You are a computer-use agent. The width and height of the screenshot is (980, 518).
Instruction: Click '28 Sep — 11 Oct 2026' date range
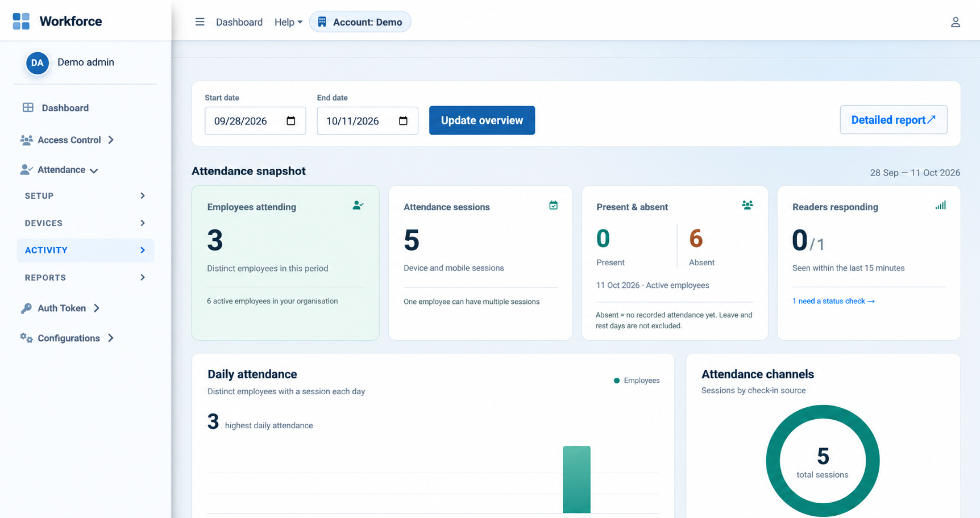915,173
